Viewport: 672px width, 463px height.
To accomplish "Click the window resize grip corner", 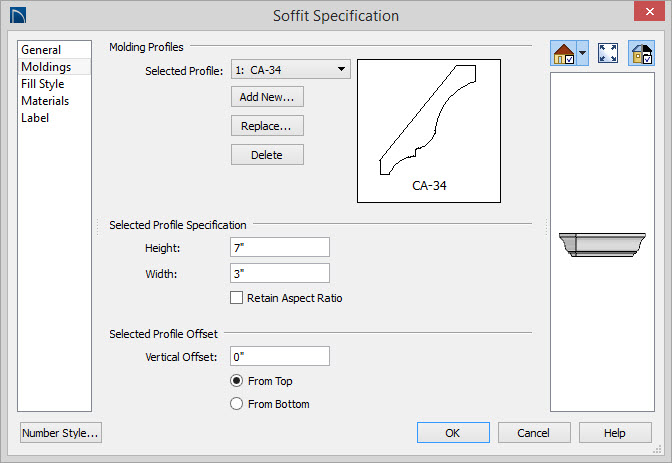I will 657,449.
